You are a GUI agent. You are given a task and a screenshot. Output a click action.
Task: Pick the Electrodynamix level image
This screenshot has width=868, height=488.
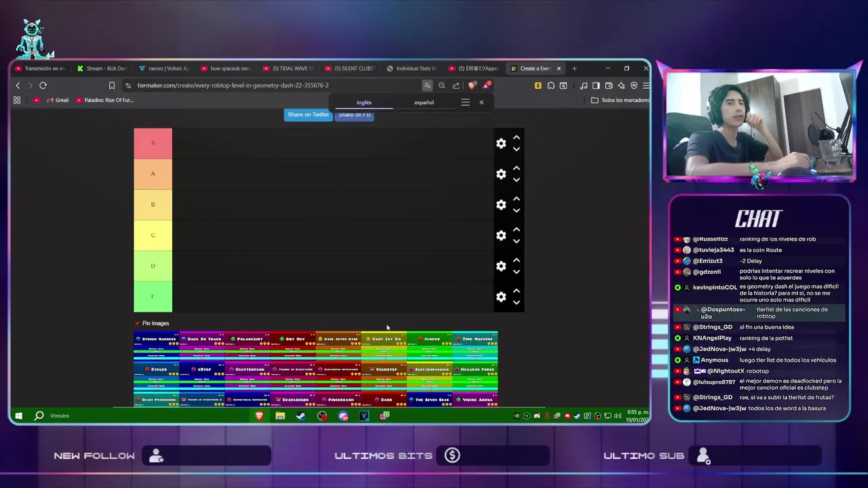pyautogui.click(x=429, y=377)
